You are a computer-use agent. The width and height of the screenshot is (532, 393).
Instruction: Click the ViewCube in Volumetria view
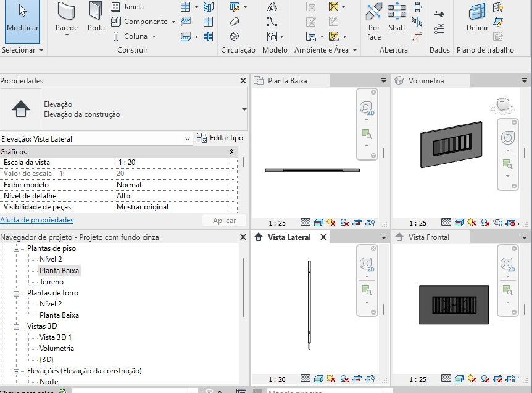[x=503, y=104]
